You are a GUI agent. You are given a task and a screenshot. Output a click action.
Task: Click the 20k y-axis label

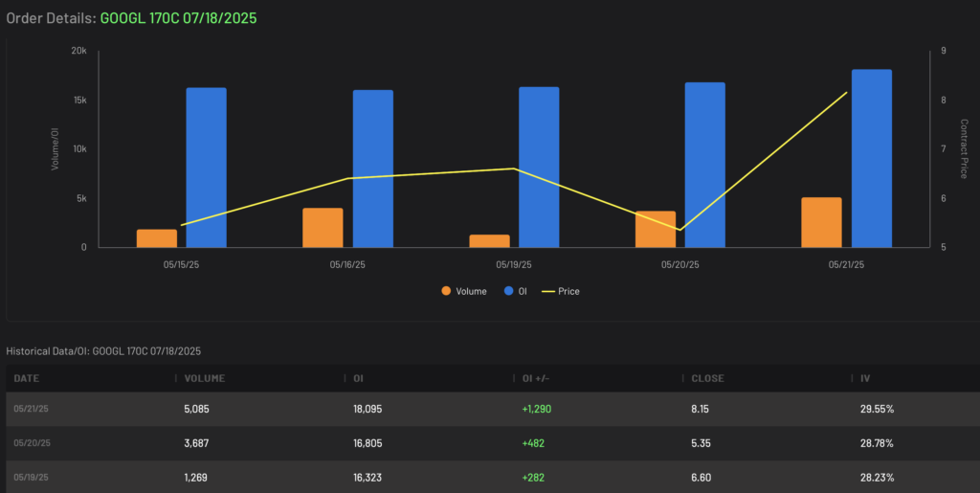(x=78, y=51)
